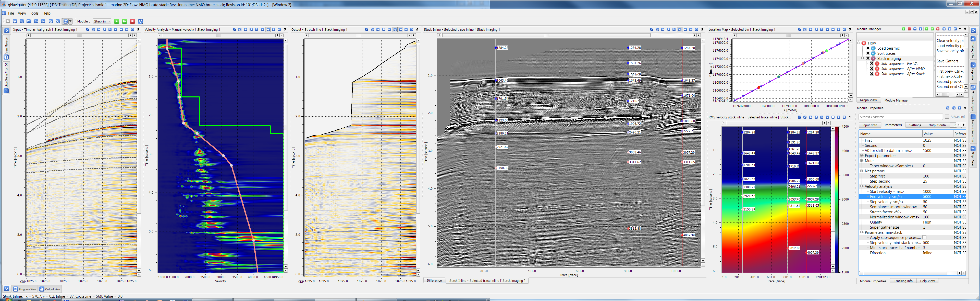Click the globe icon in main toolbar
This screenshot has width=980, height=301.
point(51,21)
